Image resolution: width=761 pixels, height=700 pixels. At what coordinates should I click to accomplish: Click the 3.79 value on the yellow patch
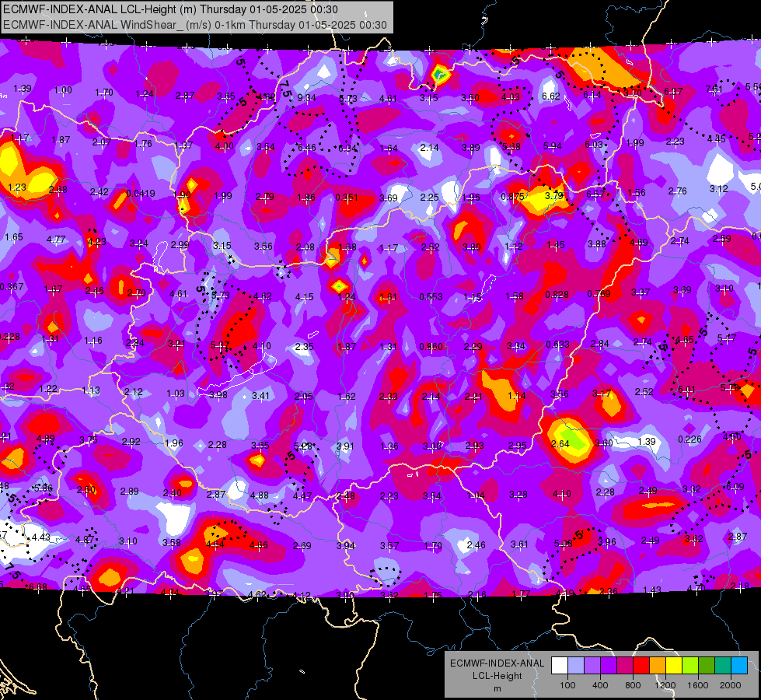(x=553, y=195)
